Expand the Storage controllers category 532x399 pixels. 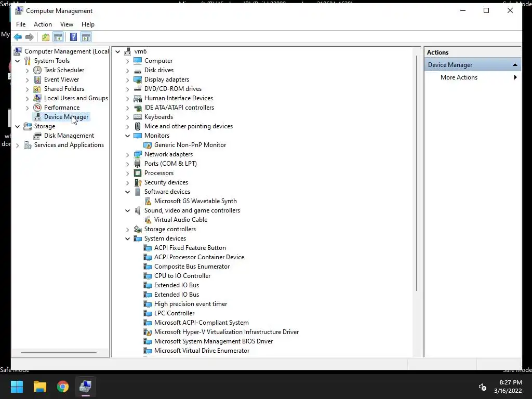(x=128, y=229)
